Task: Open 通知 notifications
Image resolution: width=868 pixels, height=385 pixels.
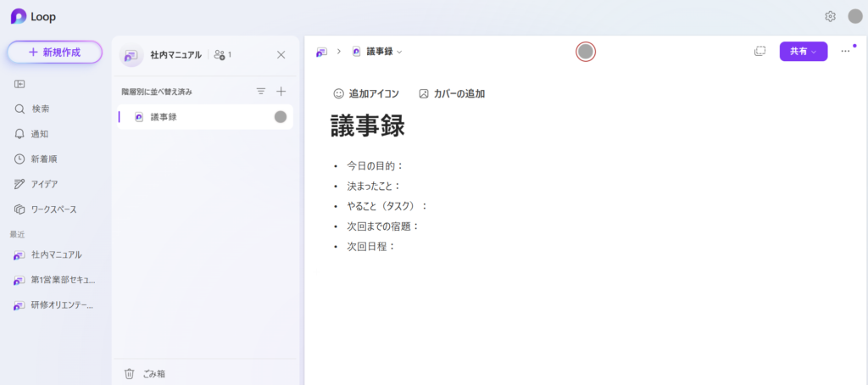Action: coord(40,134)
